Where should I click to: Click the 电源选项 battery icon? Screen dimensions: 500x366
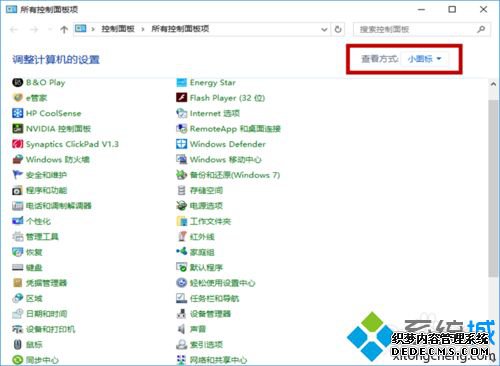(x=181, y=206)
